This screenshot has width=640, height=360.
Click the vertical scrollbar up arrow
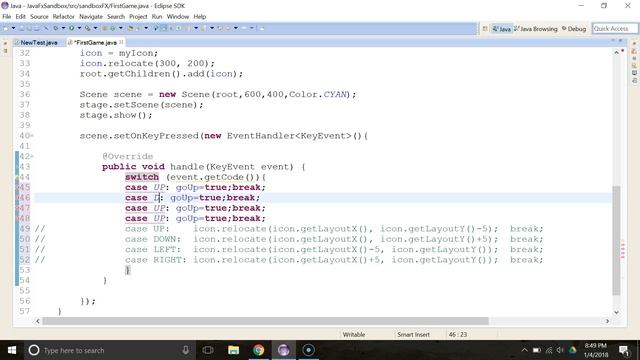coord(616,53)
